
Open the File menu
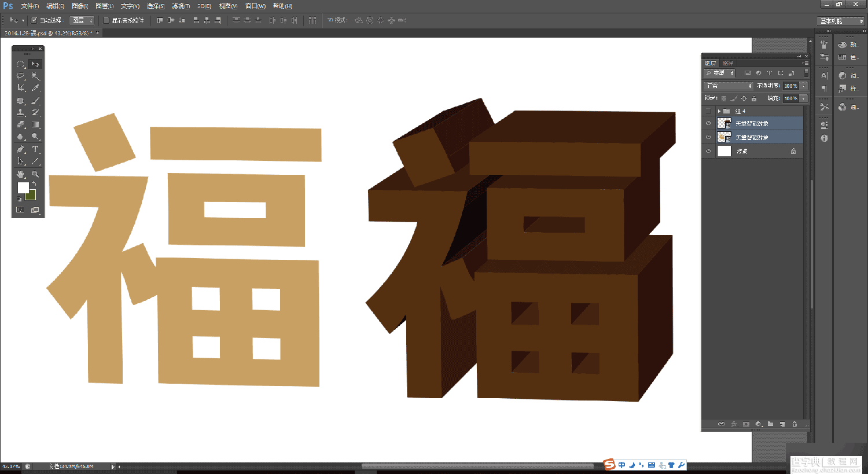tap(30, 6)
